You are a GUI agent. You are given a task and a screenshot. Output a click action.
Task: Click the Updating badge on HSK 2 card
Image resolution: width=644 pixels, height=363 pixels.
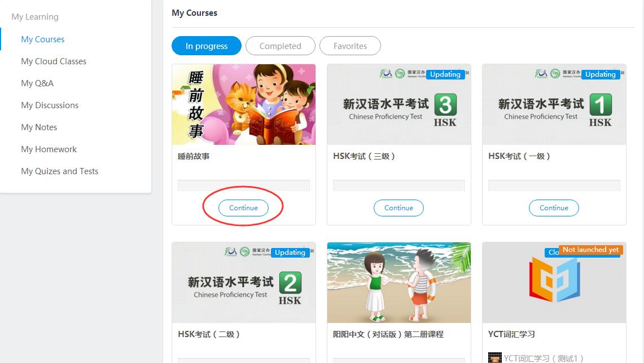[290, 253]
